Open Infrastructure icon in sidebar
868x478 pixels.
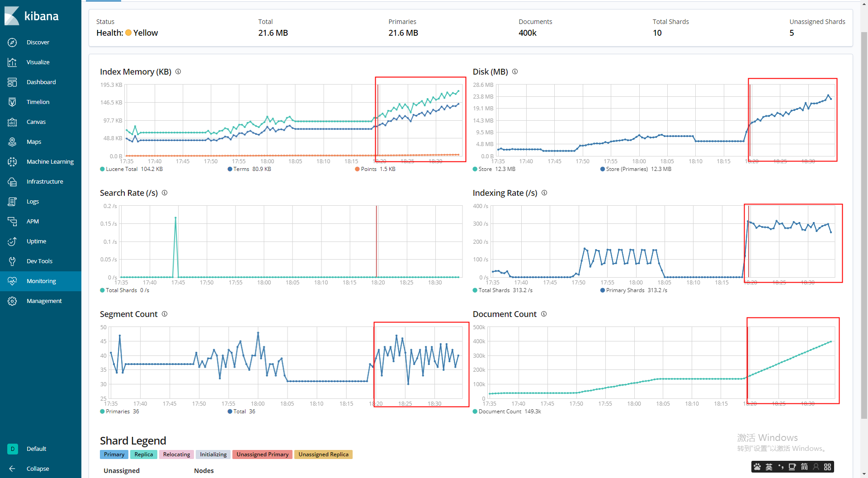(x=12, y=182)
